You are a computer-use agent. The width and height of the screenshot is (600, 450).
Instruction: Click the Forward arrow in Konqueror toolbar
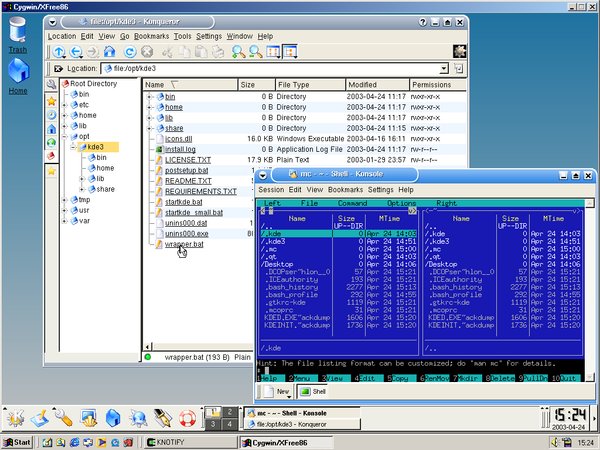[93, 51]
